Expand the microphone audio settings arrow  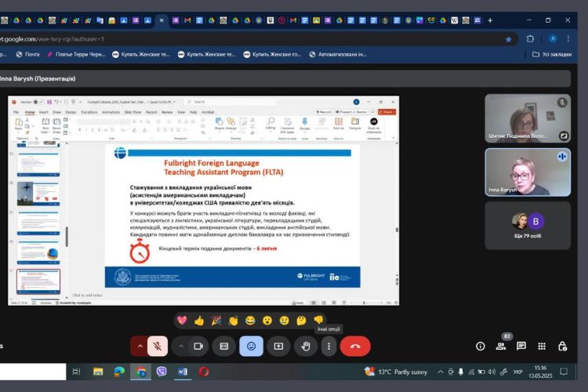(140, 346)
